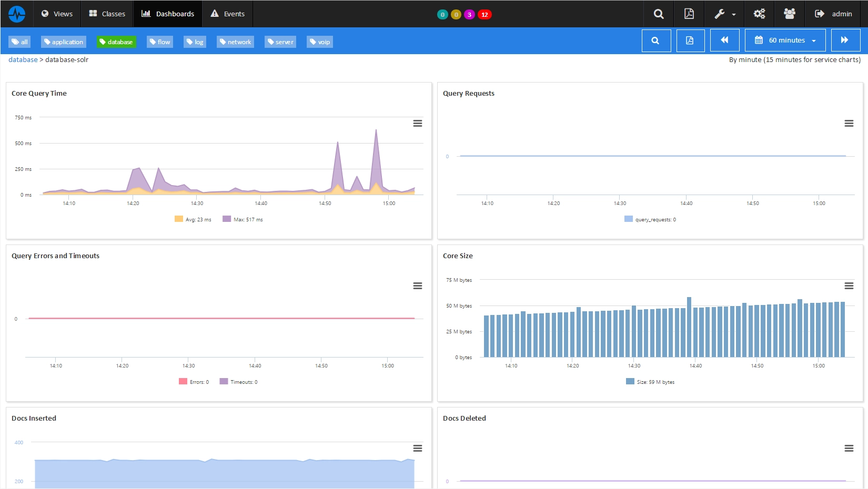Click the search button in the blue toolbar
The image size is (868, 489).
coord(657,40)
